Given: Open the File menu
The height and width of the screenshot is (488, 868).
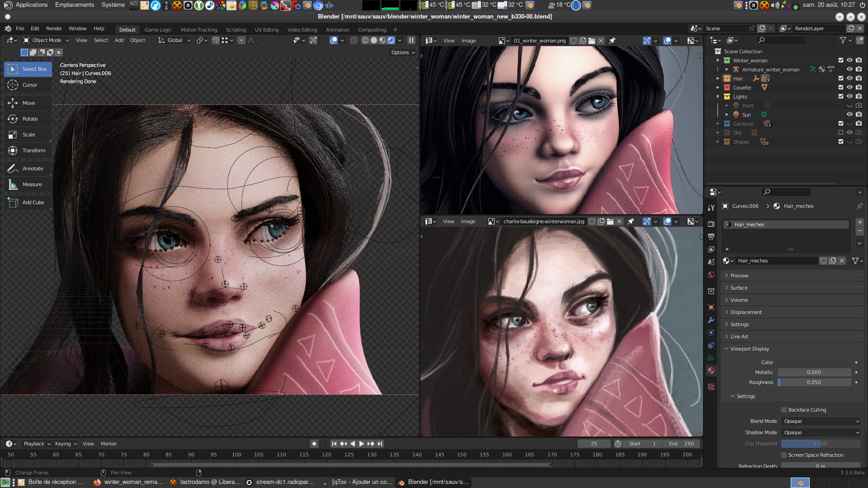Looking at the screenshot, I should [x=20, y=28].
